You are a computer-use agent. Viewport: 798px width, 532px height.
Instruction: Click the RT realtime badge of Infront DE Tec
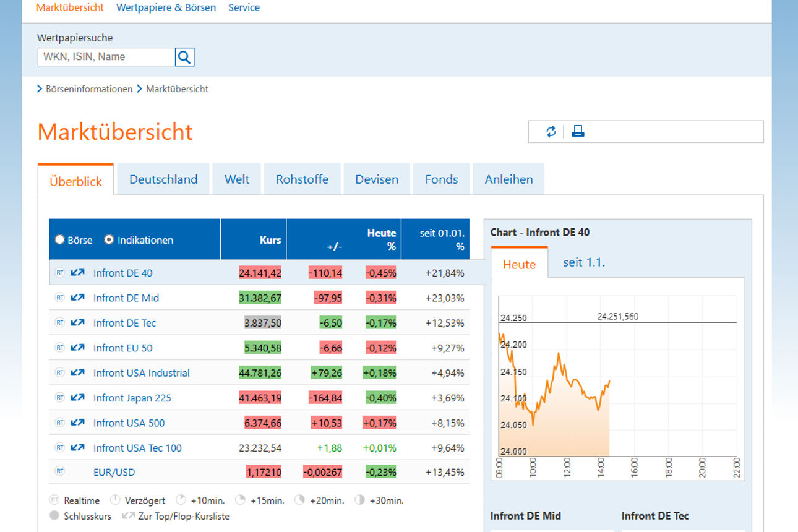point(60,322)
